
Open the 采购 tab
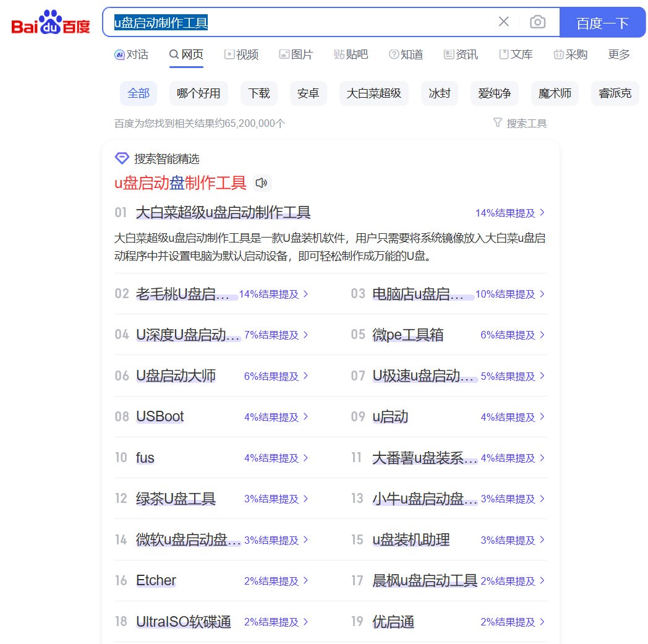coord(571,54)
